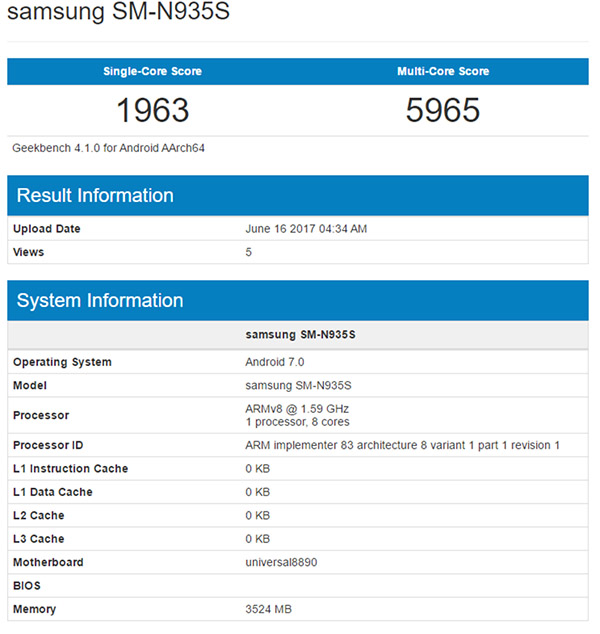This screenshot has height=634, width=600.
Task: Click 'Geekbench 4.1.0 for Android AArch64' text
Action: 108,148
